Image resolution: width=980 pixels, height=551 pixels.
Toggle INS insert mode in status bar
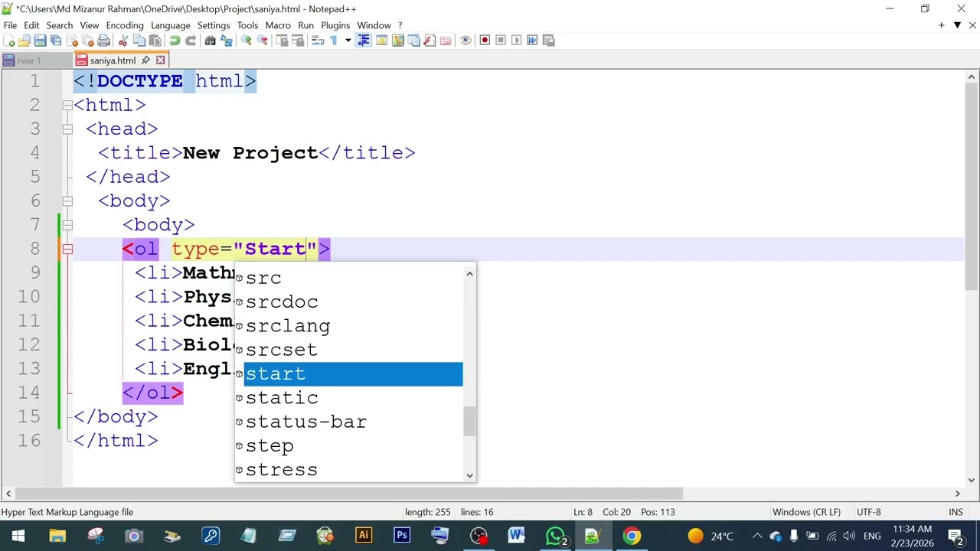(955, 512)
